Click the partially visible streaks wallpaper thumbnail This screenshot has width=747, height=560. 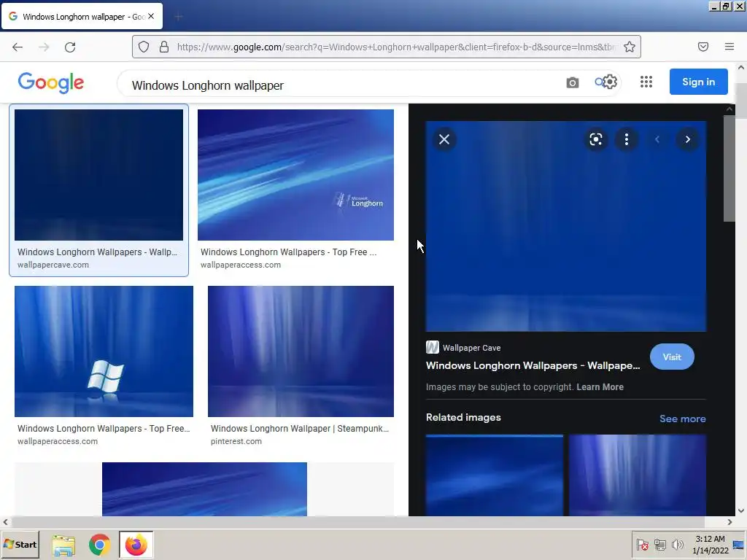(x=204, y=489)
